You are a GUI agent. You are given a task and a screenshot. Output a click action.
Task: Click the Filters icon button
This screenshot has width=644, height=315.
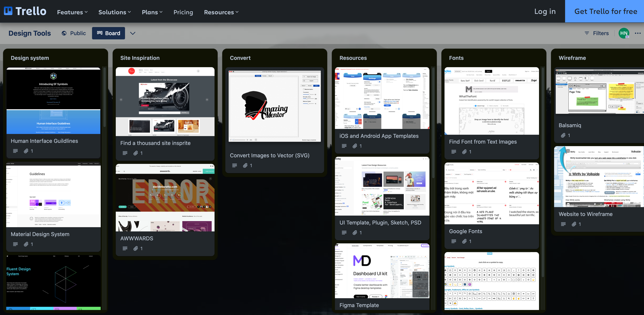pyautogui.click(x=587, y=33)
